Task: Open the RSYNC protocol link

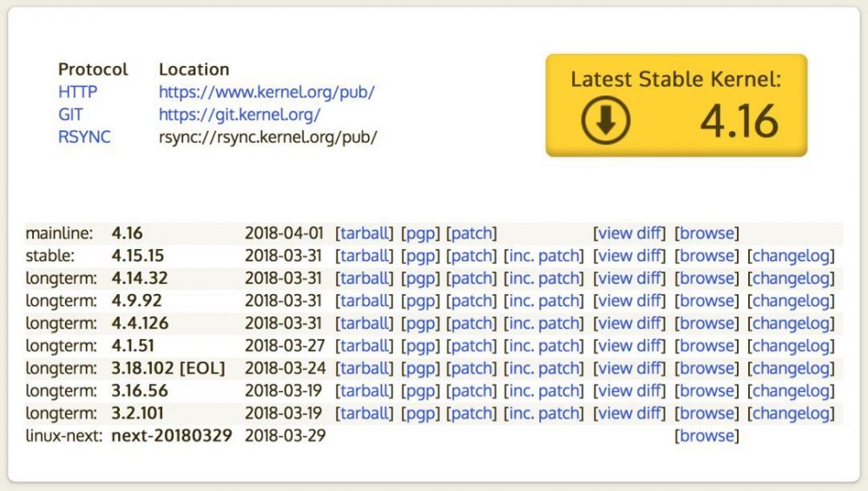Action: pyautogui.click(x=84, y=137)
